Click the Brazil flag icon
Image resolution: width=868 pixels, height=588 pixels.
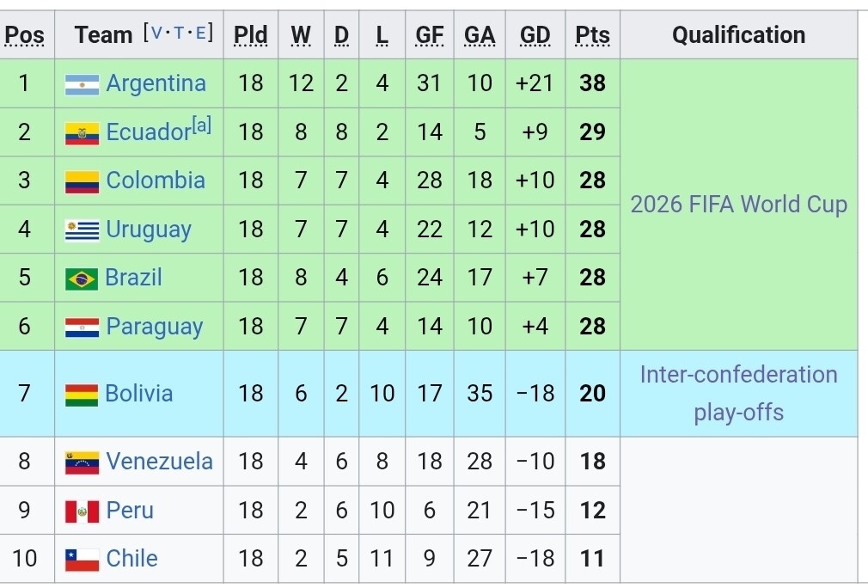pyautogui.click(x=82, y=279)
